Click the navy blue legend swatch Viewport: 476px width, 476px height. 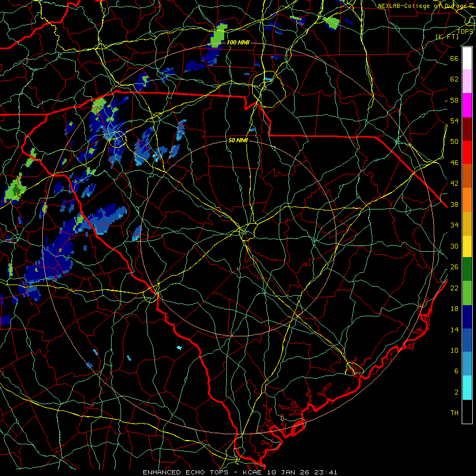coord(467,317)
